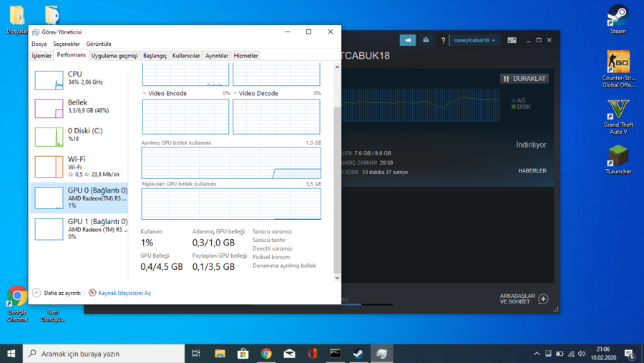This screenshot has height=363, width=644.
Task: Open Kaynak İzleyicisini Aç link
Action: [x=125, y=293]
